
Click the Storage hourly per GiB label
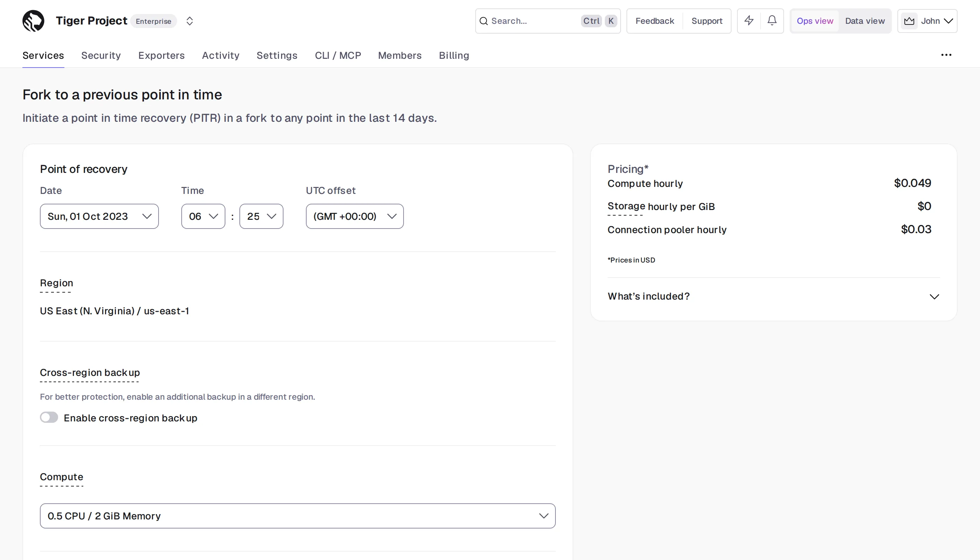(x=661, y=206)
